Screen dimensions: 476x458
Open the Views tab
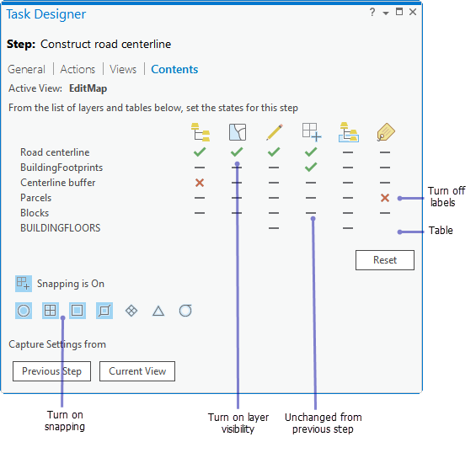pyautogui.click(x=123, y=70)
